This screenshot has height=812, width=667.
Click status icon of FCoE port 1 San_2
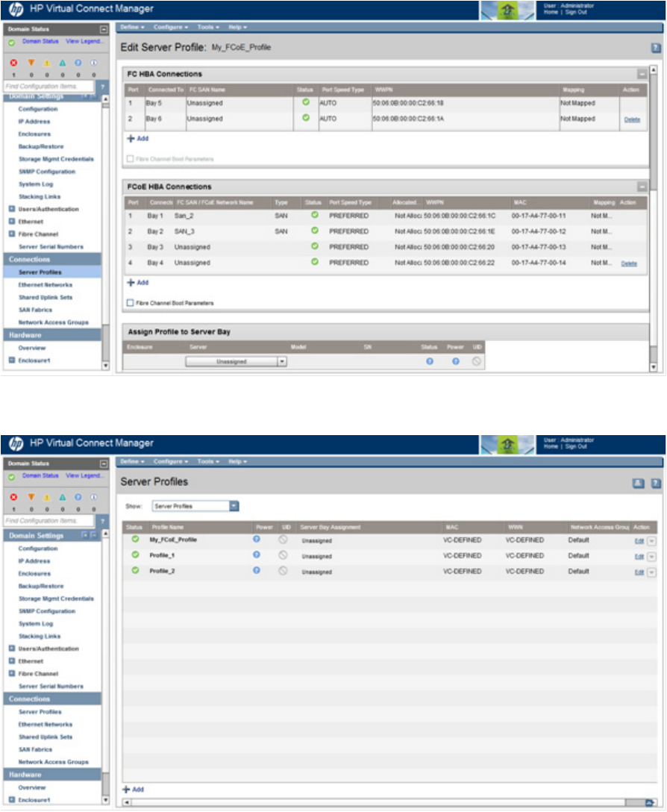[314, 215]
